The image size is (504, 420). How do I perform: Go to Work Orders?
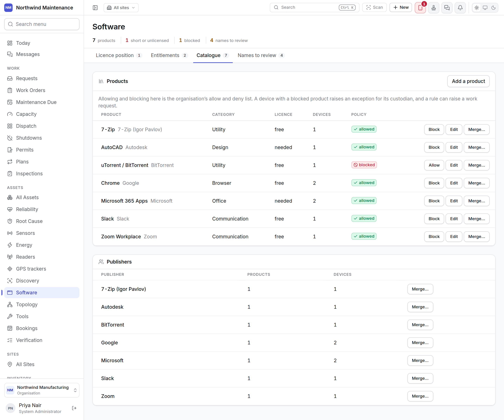tap(42, 90)
